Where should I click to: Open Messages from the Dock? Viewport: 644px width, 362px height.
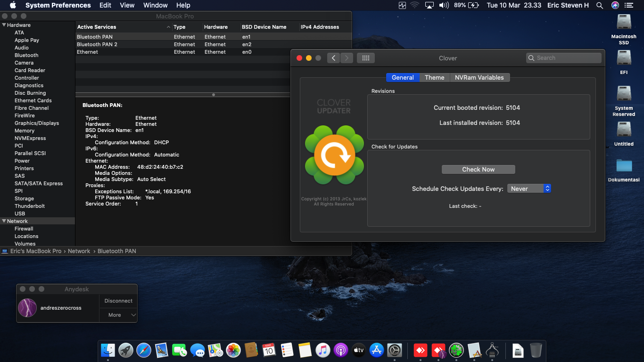point(198,350)
